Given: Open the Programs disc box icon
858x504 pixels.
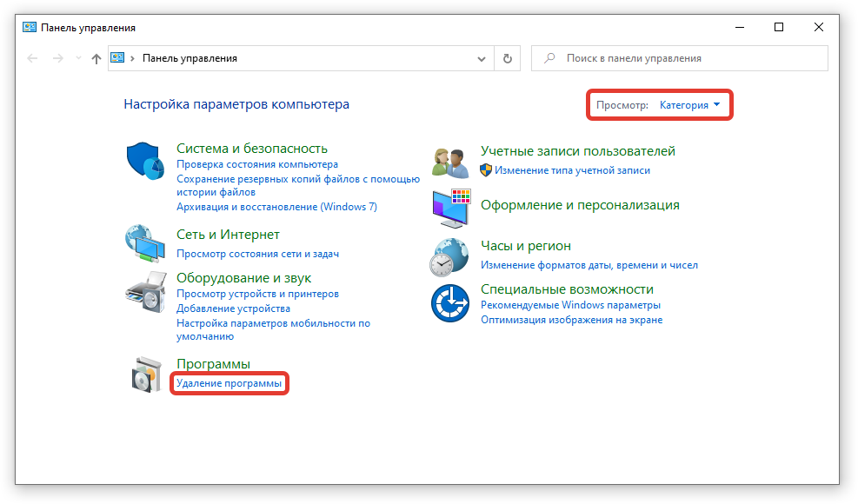Looking at the screenshot, I should (147, 375).
